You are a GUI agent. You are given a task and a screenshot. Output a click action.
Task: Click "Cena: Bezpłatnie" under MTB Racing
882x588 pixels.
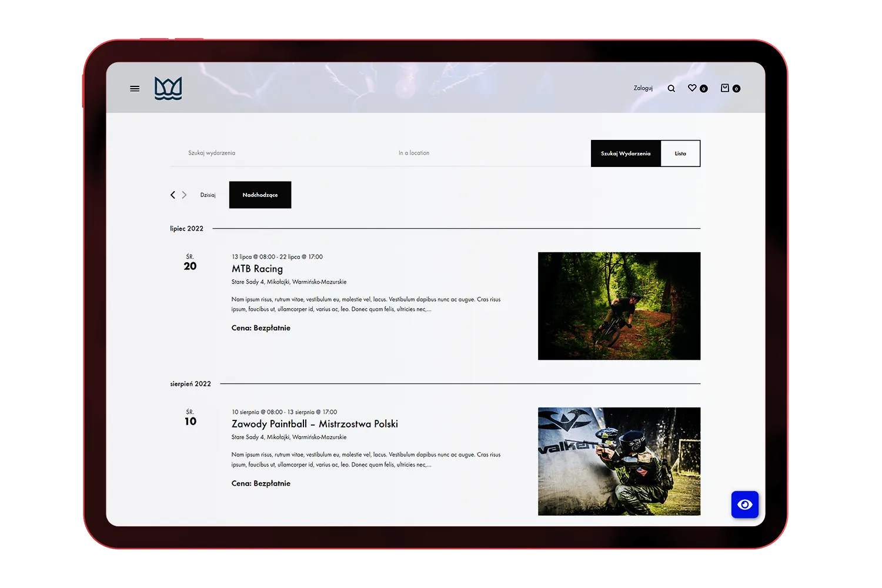click(261, 328)
